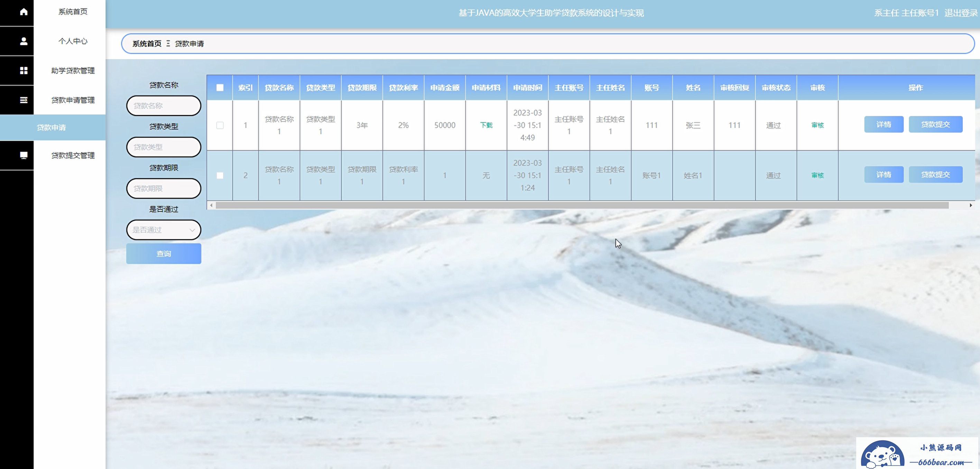Focus the 贷款名称 input field
This screenshot has height=469, width=980.
point(164,106)
